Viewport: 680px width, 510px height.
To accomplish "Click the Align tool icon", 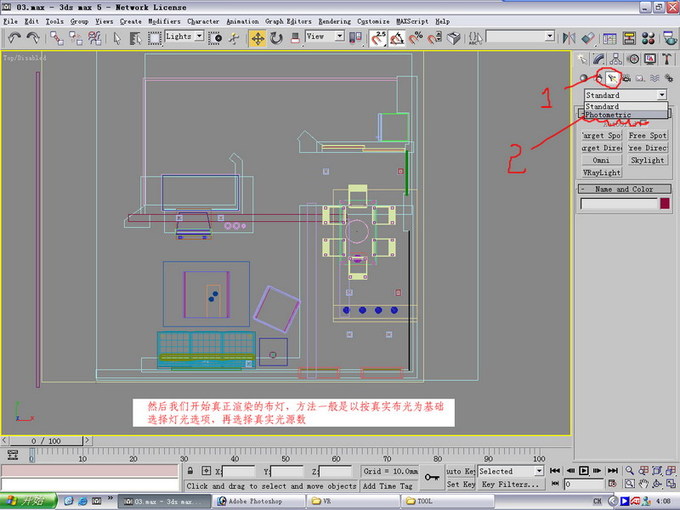I will click(588, 38).
